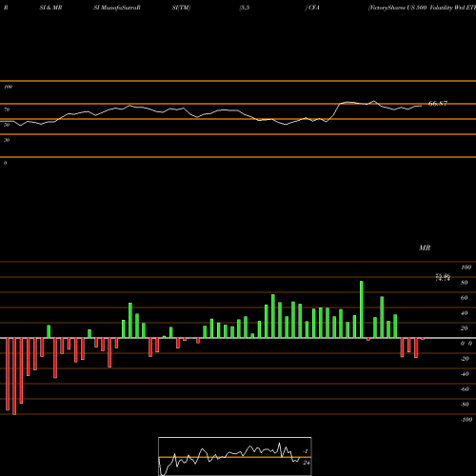Click the RSI axis label 30
Screen dimensions: 476x476
(7, 140)
